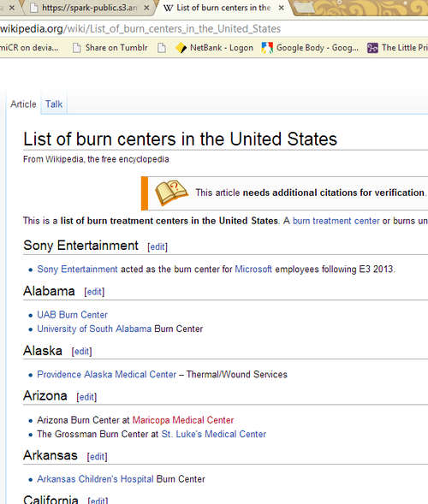This screenshot has width=428, height=504.
Task: Click the citation-needed book icon
Action: click(171, 193)
